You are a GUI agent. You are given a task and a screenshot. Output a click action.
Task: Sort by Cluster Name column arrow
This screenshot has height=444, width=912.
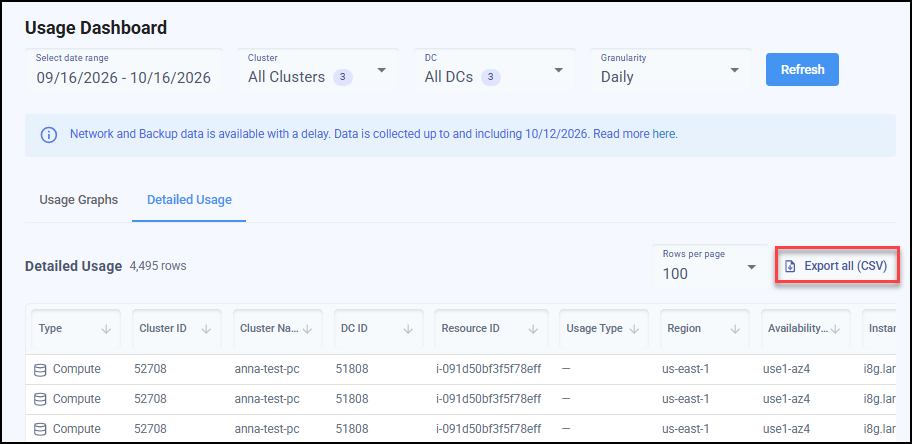308,329
